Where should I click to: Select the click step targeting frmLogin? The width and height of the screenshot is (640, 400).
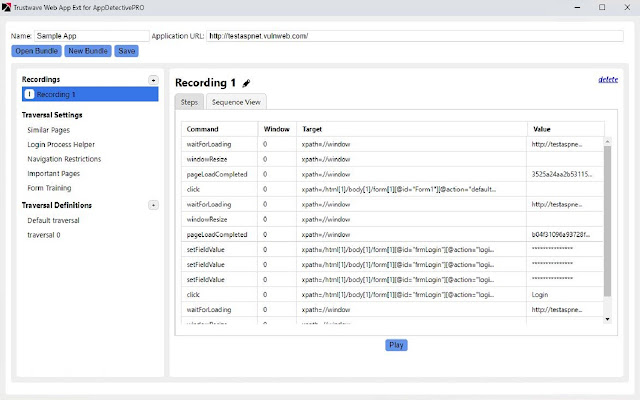tap(392, 295)
